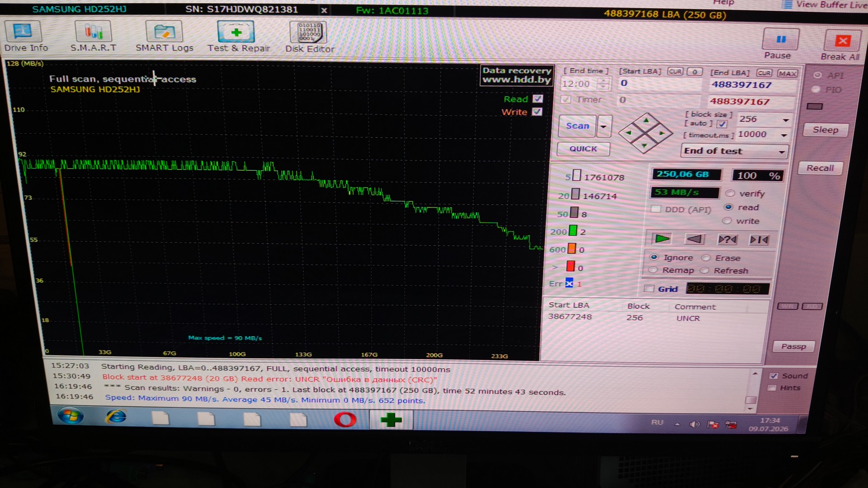Select the verify radio button
Image resolution: width=868 pixels, height=488 pixels.
click(x=730, y=193)
